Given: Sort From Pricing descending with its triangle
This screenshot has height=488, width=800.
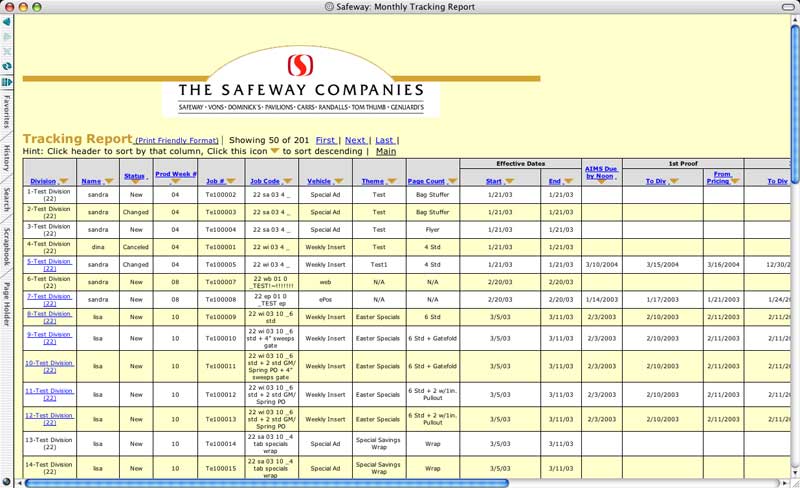Looking at the screenshot, I should tap(735, 181).
